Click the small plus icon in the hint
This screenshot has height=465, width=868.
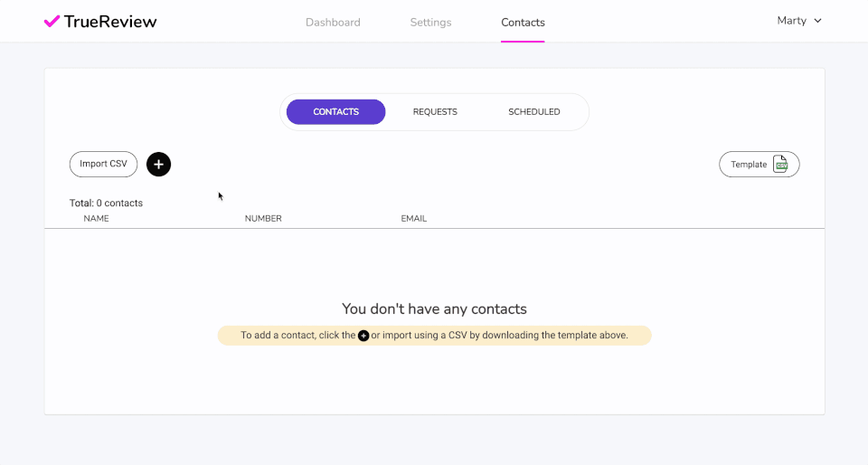pyautogui.click(x=363, y=336)
